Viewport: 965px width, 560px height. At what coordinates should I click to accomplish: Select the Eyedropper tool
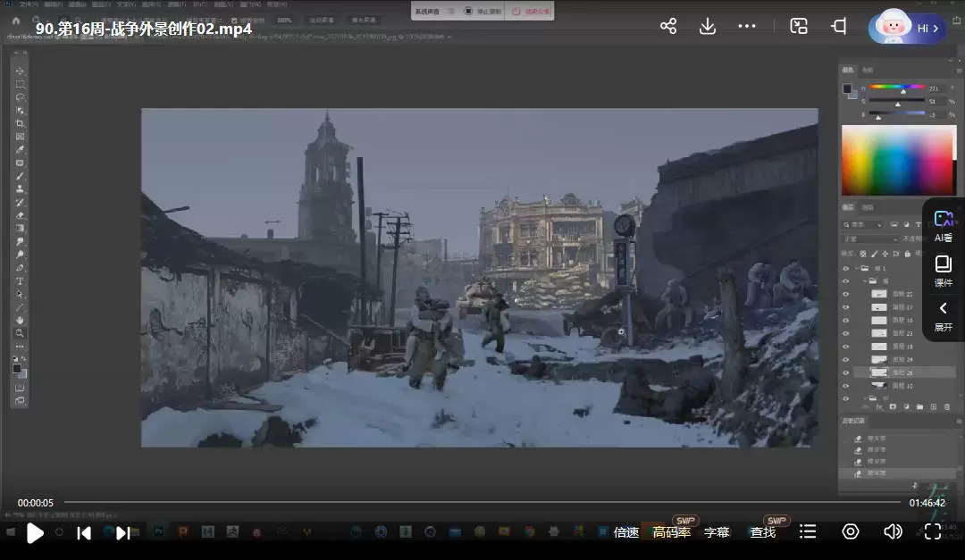tap(20, 149)
